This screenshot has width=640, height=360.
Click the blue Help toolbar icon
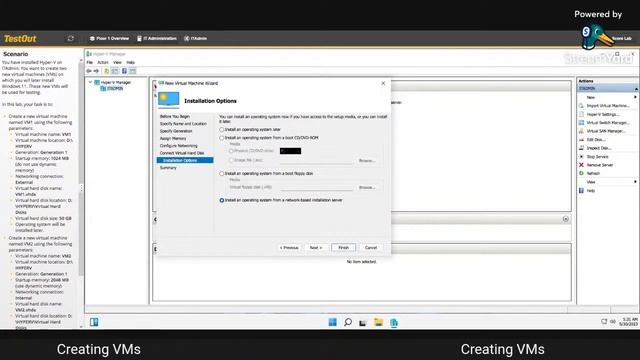(124, 71)
